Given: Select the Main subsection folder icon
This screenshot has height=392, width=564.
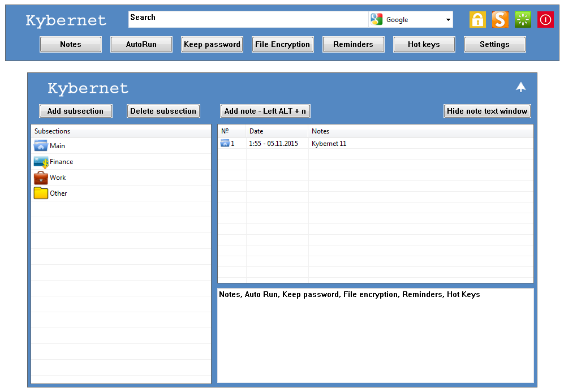Looking at the screenshot, I should click(41, 146).
